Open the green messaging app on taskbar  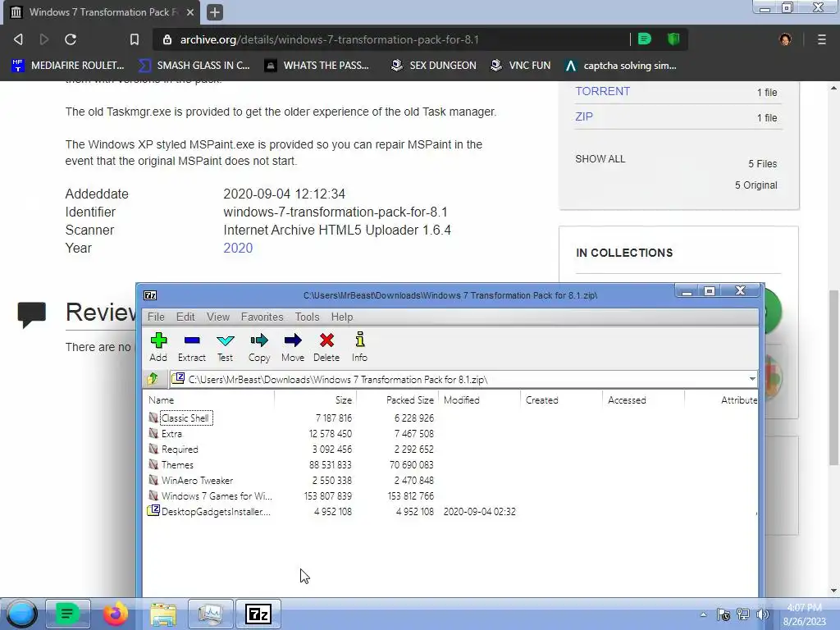click(x=67, y=614)
